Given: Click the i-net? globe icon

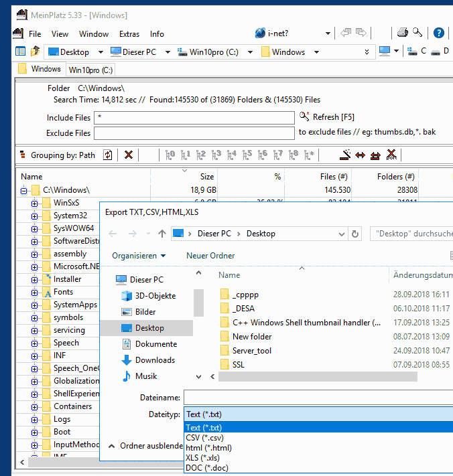Looking at the screenshot, I should coord(260,33).
